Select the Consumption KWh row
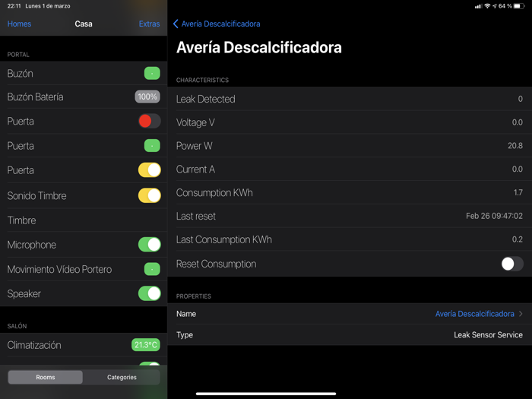Screen dimensions: 532x399 pos(350,192)
